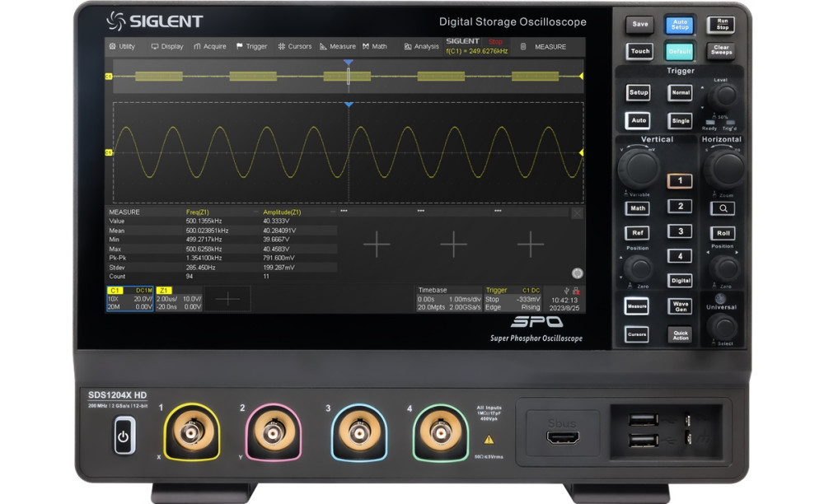Select Normal trigger mode button
Screen dimensions: 824x504
(x=681, y=93)
